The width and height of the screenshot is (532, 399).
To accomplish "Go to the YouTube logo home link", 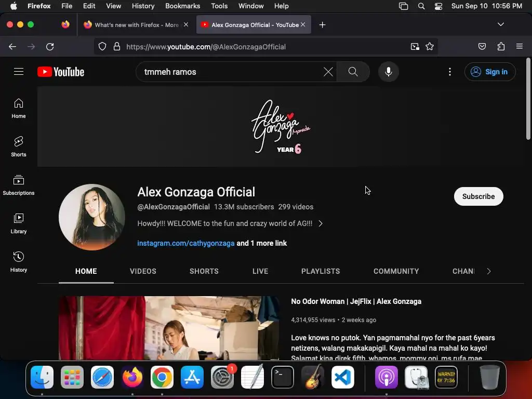I will (61, 72).
